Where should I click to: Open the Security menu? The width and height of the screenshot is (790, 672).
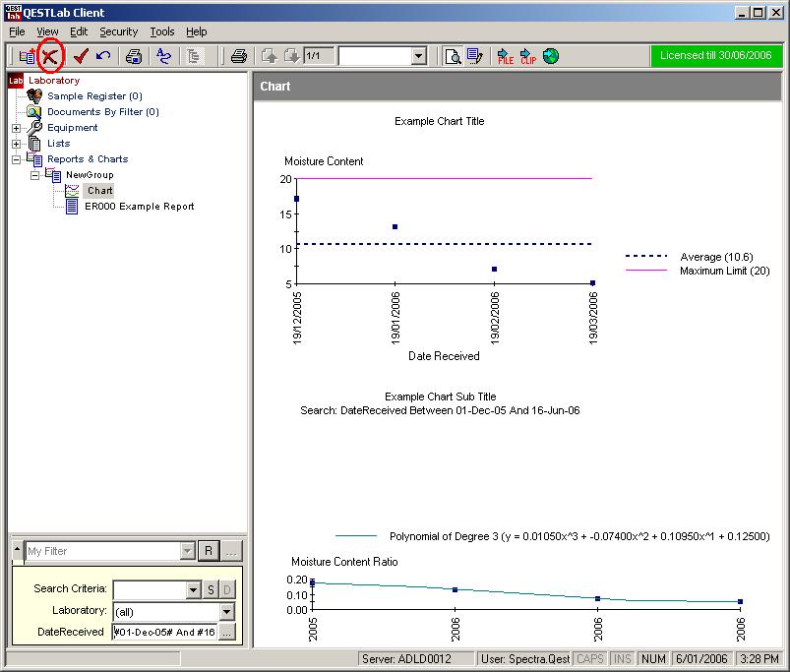(x=118, y=31)
